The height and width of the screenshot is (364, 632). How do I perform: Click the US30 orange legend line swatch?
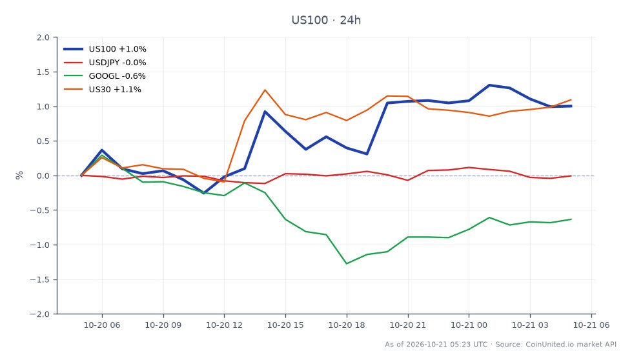[74, 90]
